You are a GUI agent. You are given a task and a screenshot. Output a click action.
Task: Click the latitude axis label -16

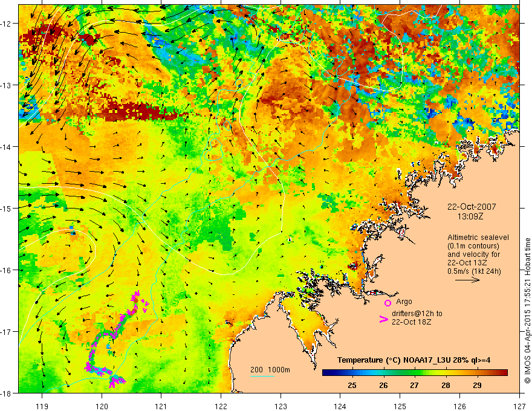7,270
